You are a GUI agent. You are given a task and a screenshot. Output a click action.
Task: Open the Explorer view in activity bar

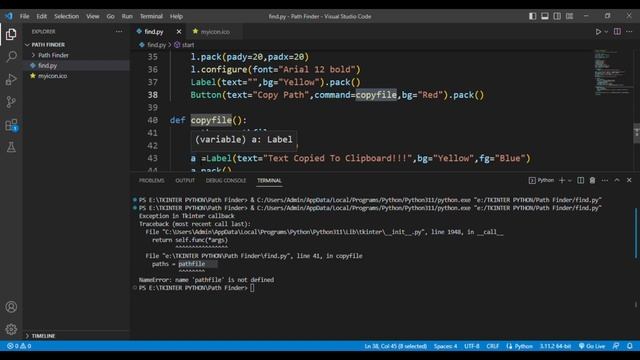click(11, 34)
